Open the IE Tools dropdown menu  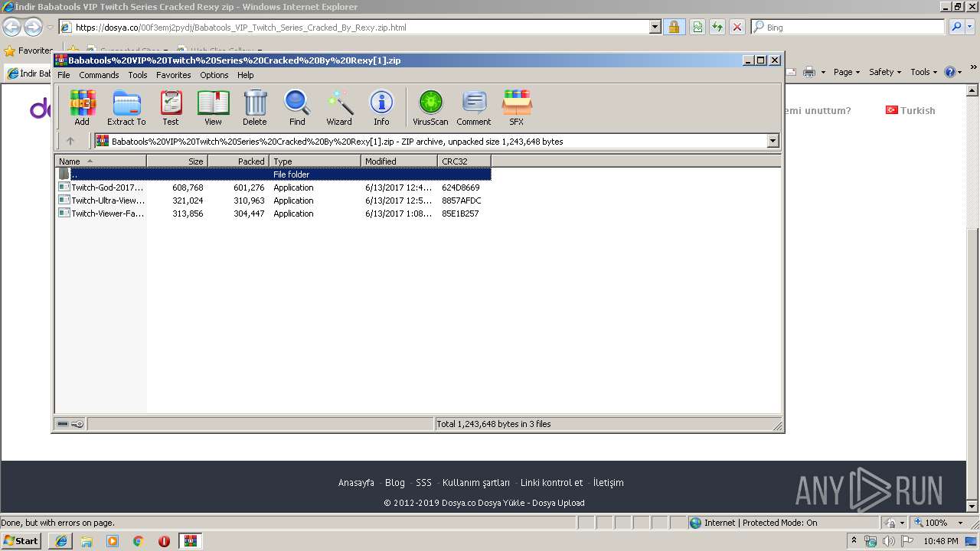[x=924, y=72]
